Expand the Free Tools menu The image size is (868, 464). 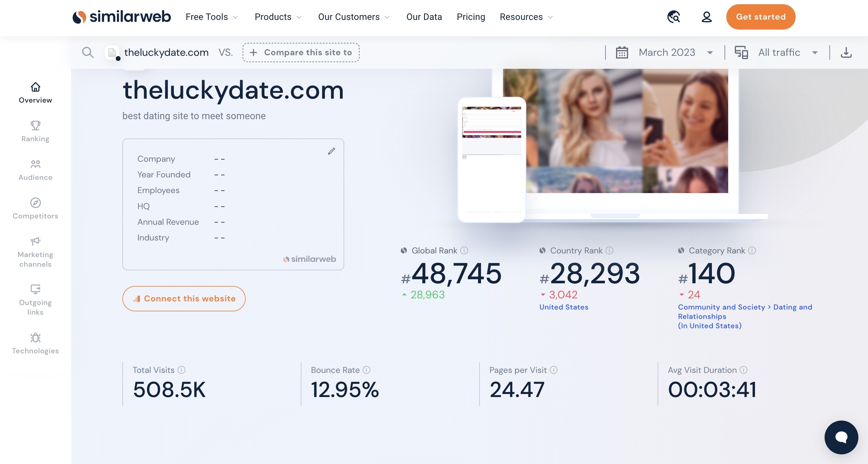[212, 17]
